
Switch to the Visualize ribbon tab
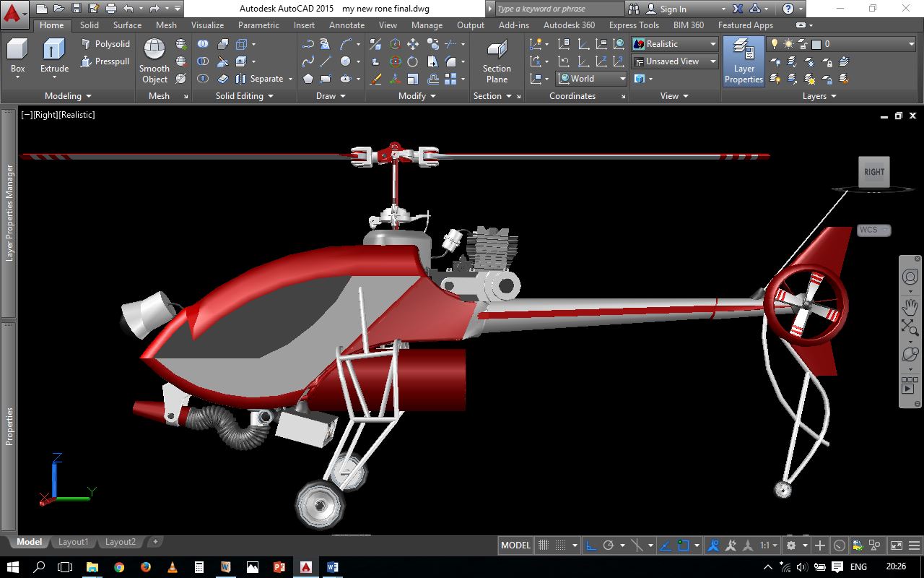pyautogui.click(x=207, y=25)
